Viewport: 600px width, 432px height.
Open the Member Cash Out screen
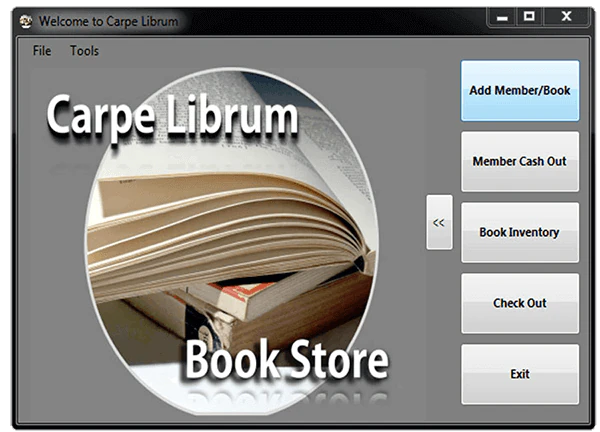(x=520, y=161)
